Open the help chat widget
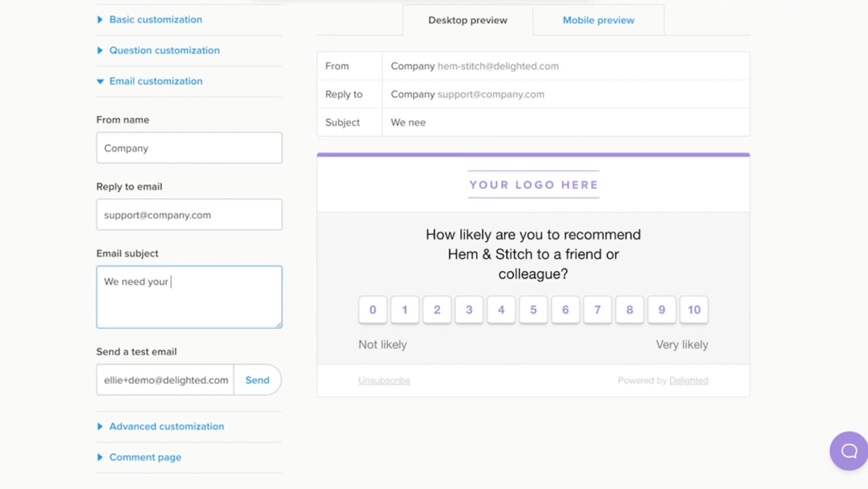 tap(848, 450)
